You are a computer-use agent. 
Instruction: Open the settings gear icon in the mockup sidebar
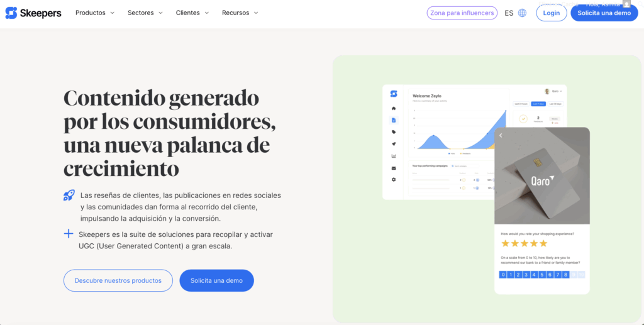coord(394,180)
